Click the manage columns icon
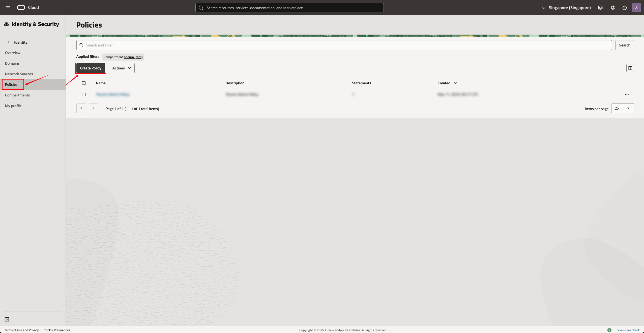The height and width of the screenshot is (333, 644). pyautogui.click(x=630, y=68)
